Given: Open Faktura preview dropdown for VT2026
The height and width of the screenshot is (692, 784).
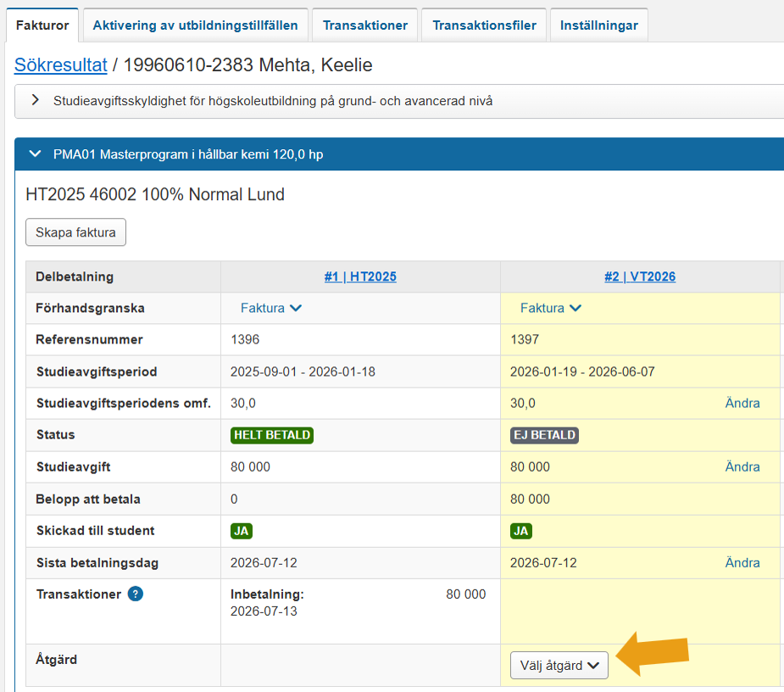Looking at the screenshot, I should pyautogui.click(x=551, y=308).
